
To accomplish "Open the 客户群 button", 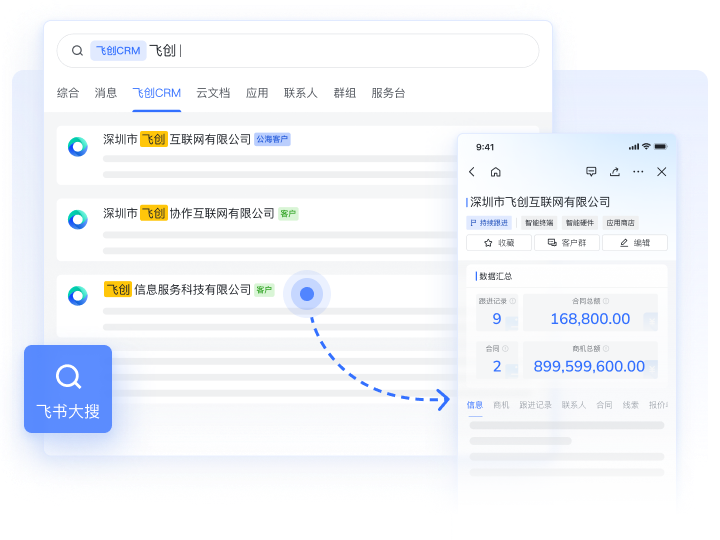I will pyautogui.click(x=567, y=242).
